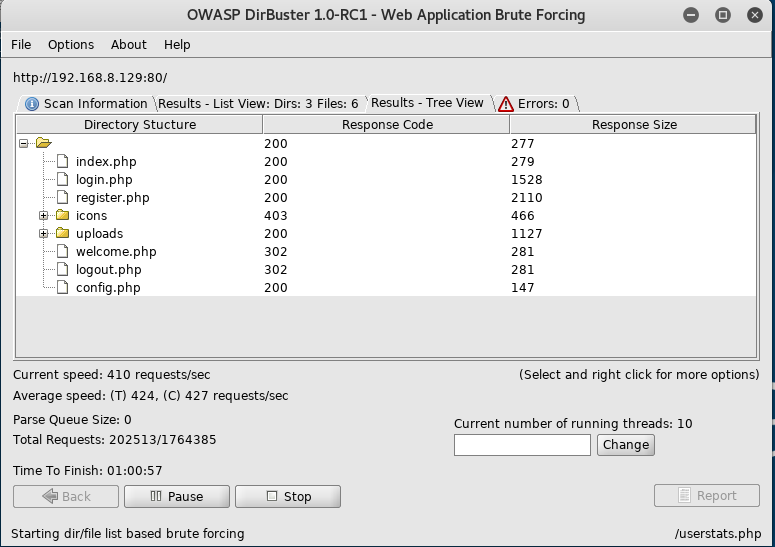Click the Report button
The width and height of the screenshot is (775, 547).
pyautogui.click(x=706, y=496)
